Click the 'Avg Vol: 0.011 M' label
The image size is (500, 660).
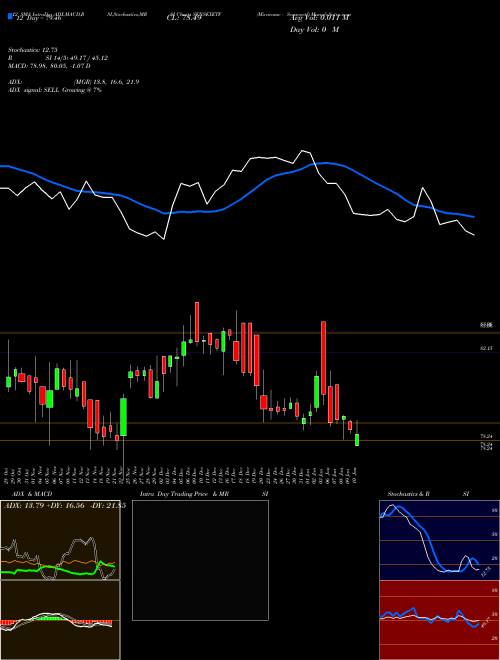point(320,18)
